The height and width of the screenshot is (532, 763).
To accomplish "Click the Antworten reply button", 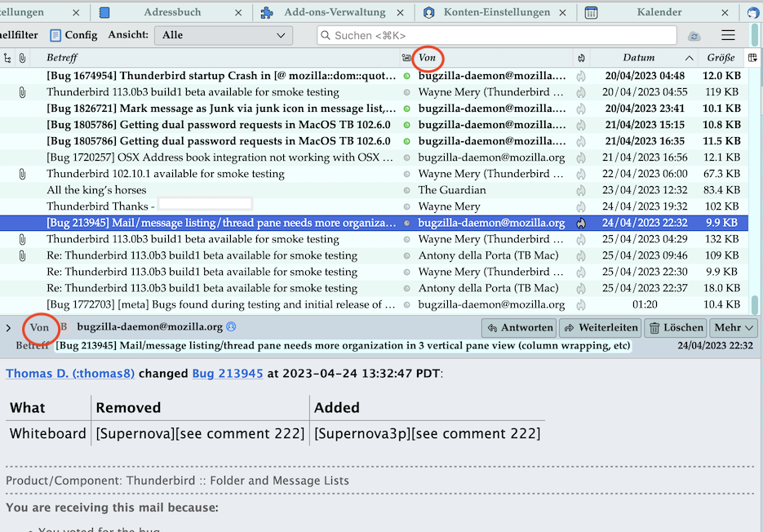I will coord(519,327).
